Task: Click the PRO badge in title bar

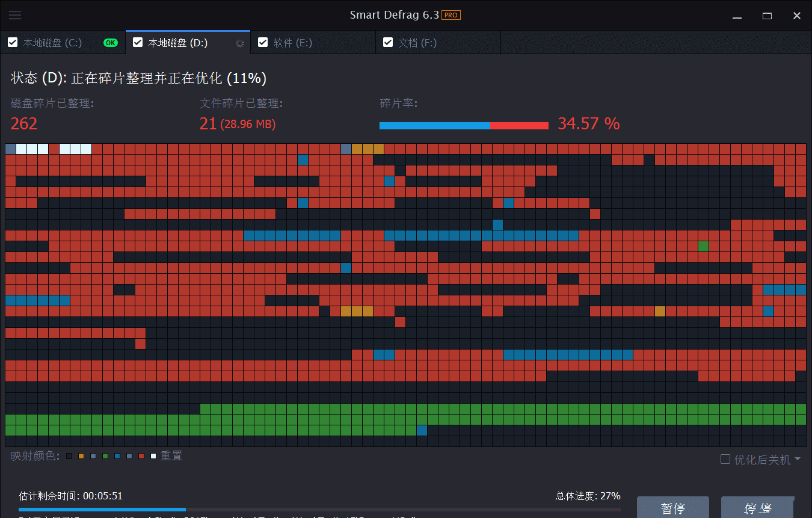Action: pos(451,16)
